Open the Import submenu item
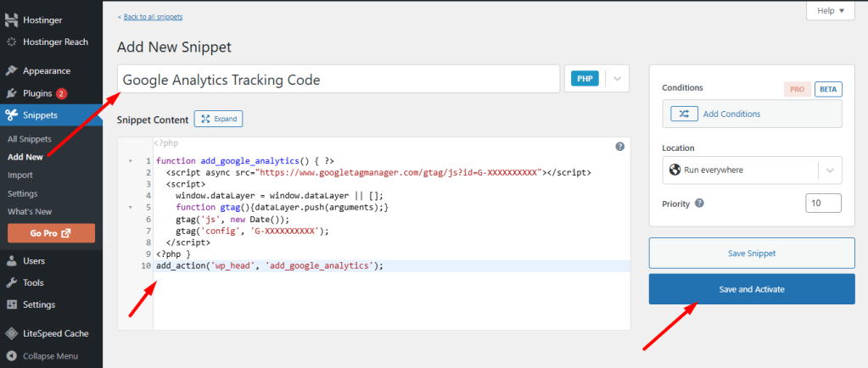The image size is (868, 368). [20, 176]
